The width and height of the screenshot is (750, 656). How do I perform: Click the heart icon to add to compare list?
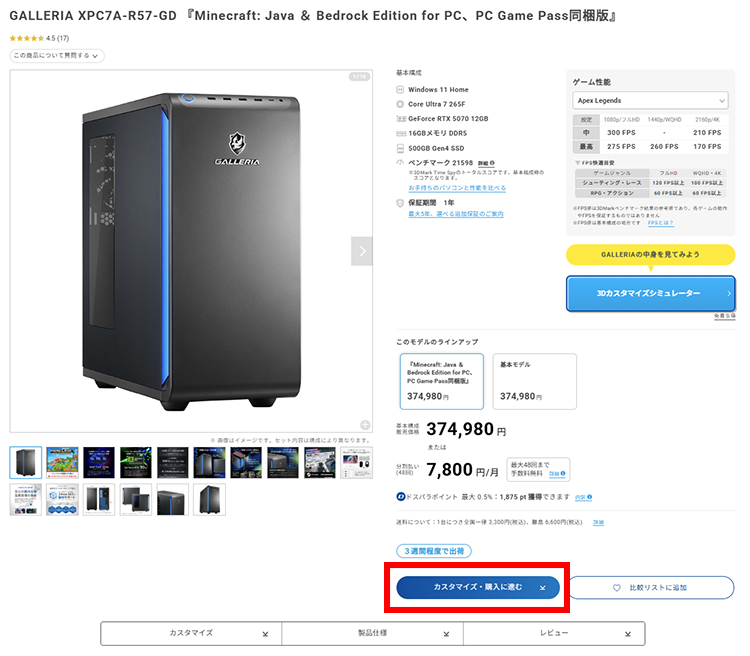[x=617, y=587]
